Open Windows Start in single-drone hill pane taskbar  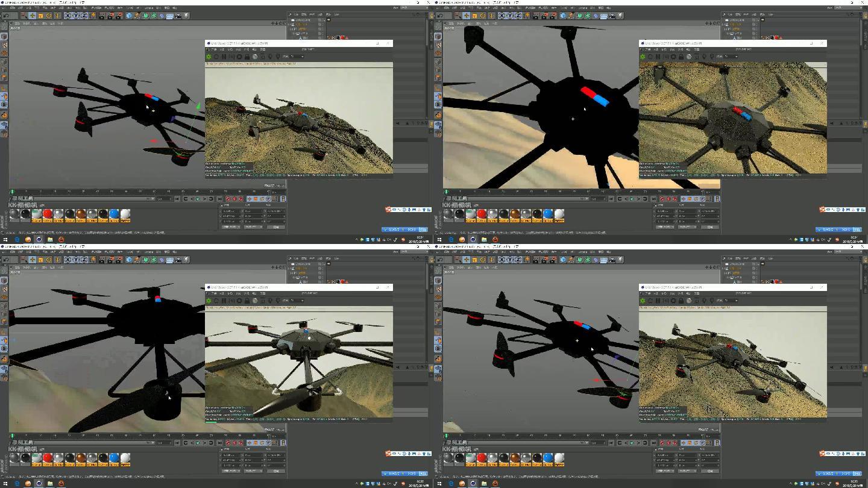(x=5, y=239)
